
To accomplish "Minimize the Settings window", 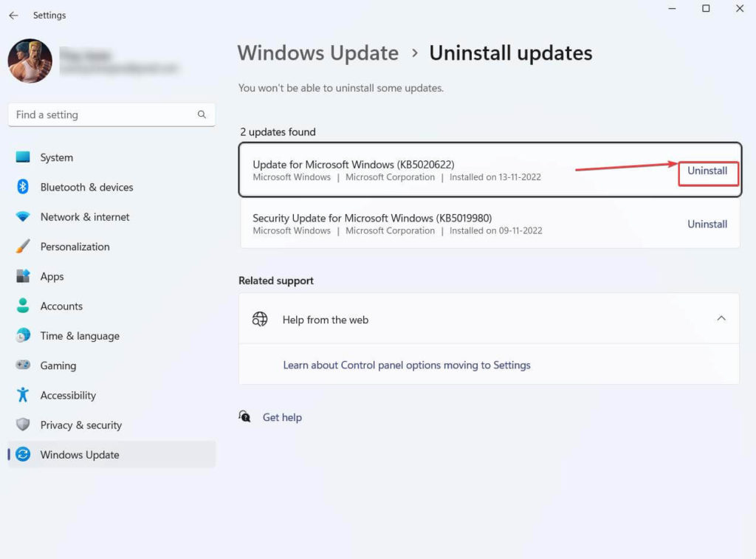I will click(672, 9).
